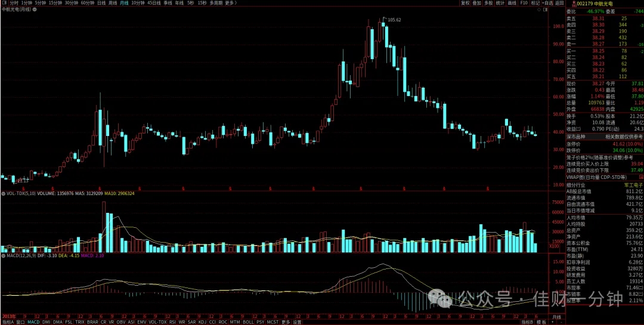This screenshot has width=644, height=325.
Task: Select the VR indicator tab
Action: click(112, 322)
